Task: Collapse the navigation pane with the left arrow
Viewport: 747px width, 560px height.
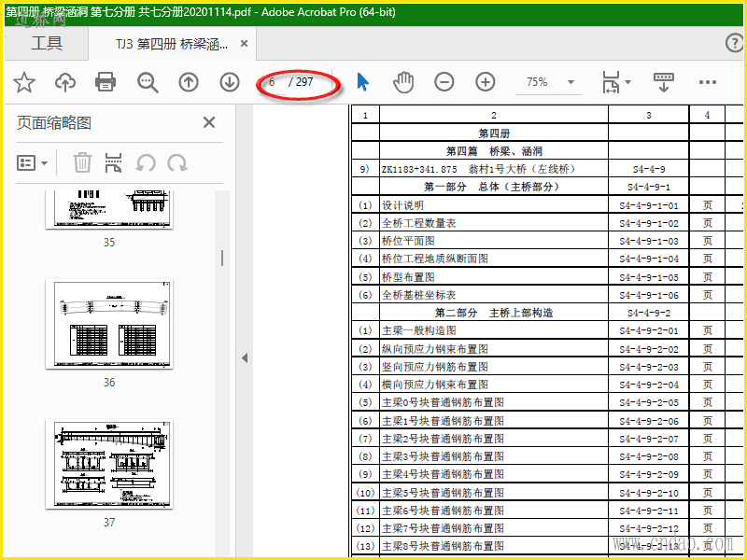Action: tap(245, 357)
